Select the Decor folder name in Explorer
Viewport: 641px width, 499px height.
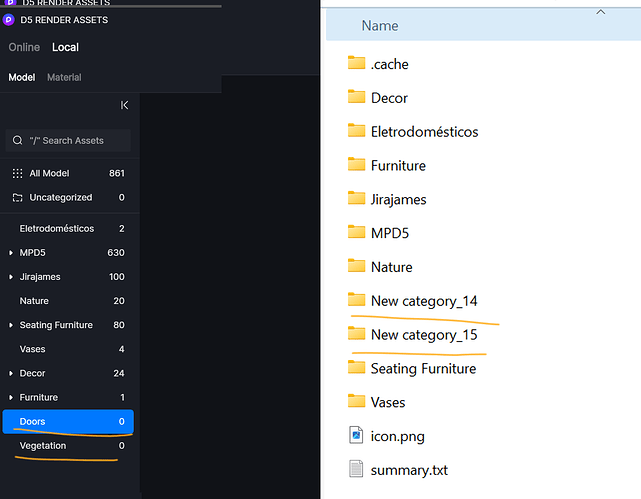coord(389,98)
